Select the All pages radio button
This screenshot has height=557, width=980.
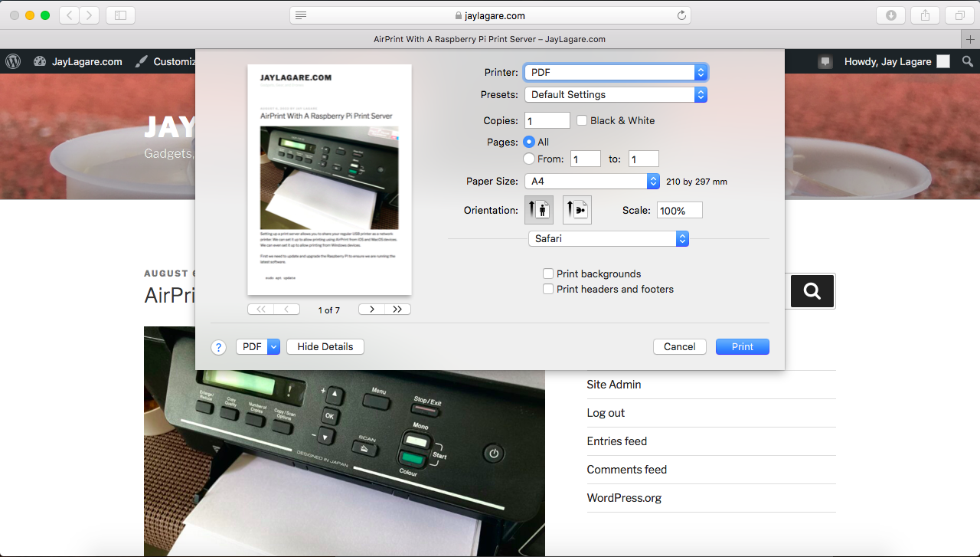pyautogui.click(x=529, y=142)
